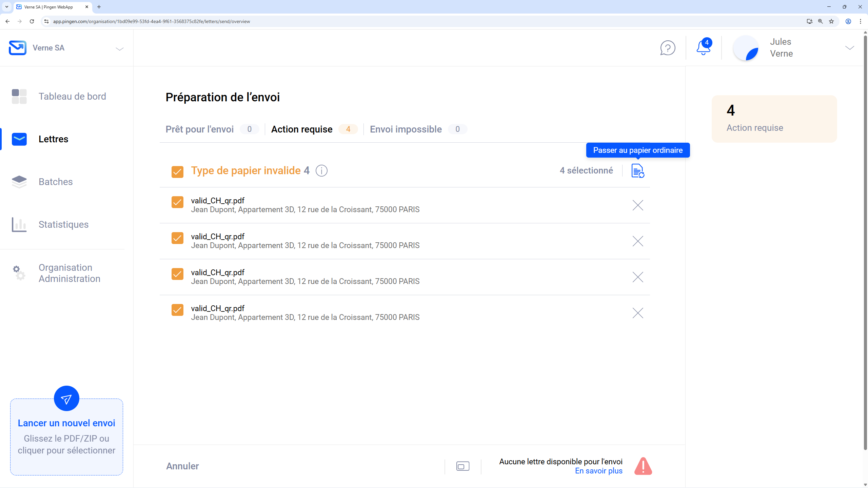Click the red warning triangle icon
Image resolution: width=868 pixels, height=488 pixels.
[643, 466]
